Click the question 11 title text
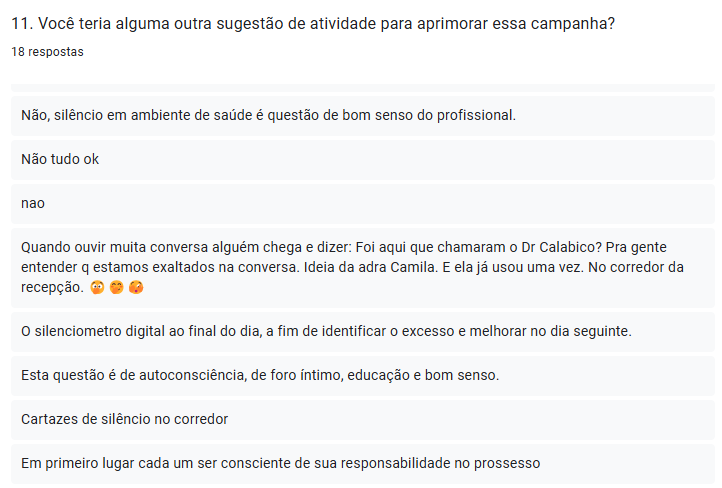This screenshot has height=488, width=722. click(x=313, y=24)
